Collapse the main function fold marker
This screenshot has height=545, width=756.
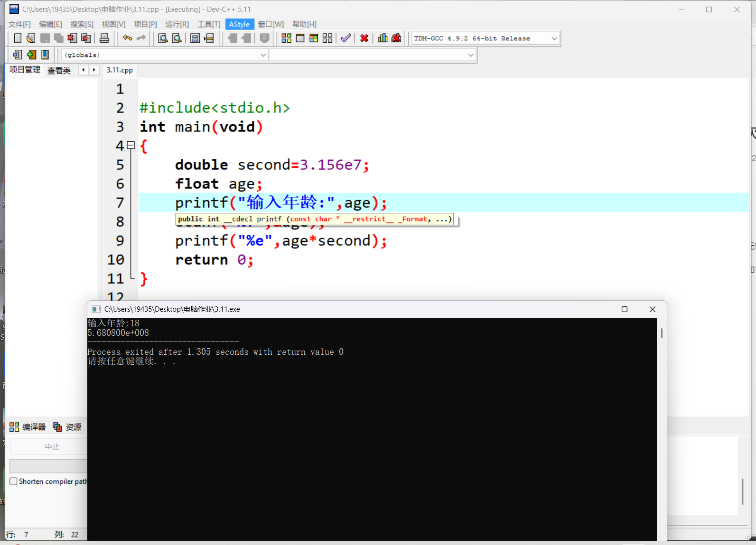pyautogui.click(x=131, y=146)
